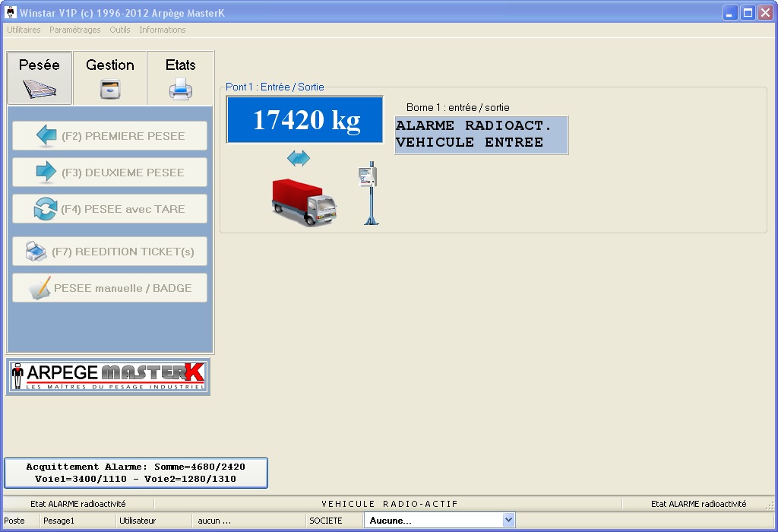Open the Utilitaires menu
Image resolution: width=778 pixels, height=532 pixels.
[x=24, y=30]
